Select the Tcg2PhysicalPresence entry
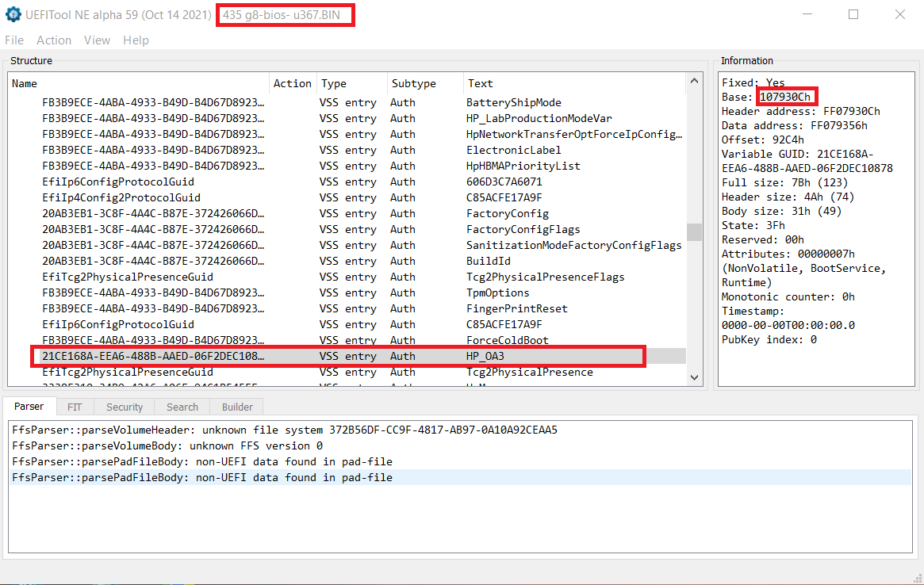Viewport: 924px width, 585px height. pyautogui.click(x=347, y=373)
